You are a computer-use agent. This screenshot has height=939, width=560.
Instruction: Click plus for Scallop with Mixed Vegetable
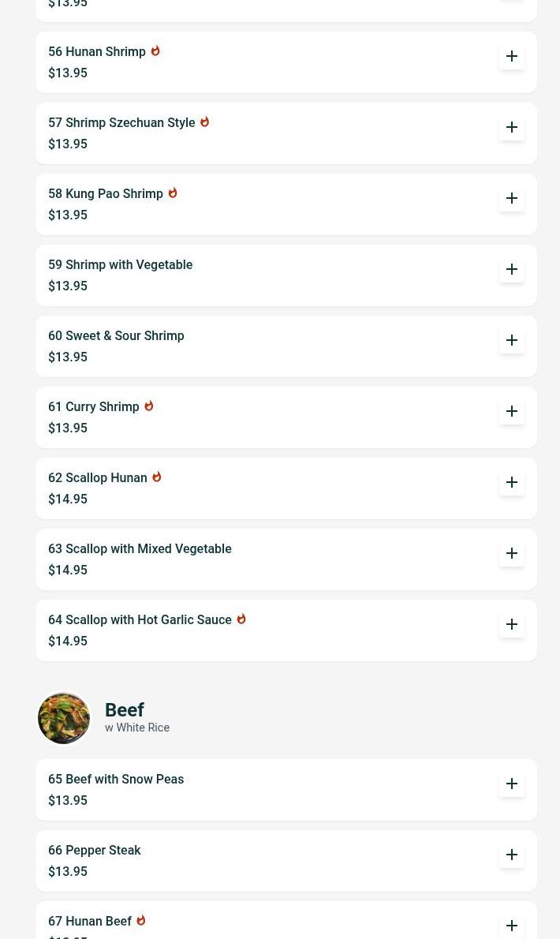coord(512,553)
